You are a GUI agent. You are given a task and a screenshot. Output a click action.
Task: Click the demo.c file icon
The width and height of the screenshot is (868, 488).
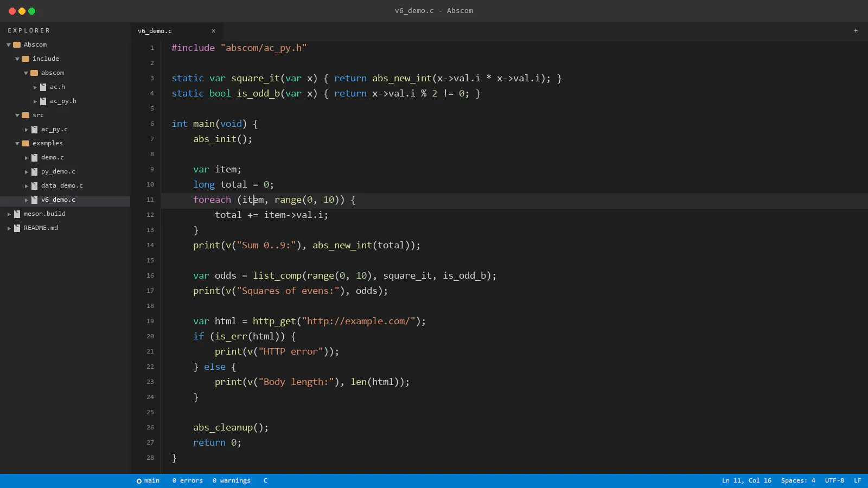coord(35,157)
